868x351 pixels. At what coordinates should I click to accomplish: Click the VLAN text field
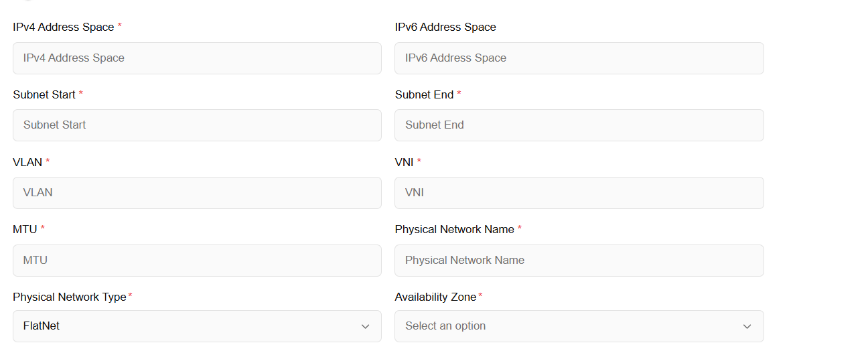(x=197, y=193)
